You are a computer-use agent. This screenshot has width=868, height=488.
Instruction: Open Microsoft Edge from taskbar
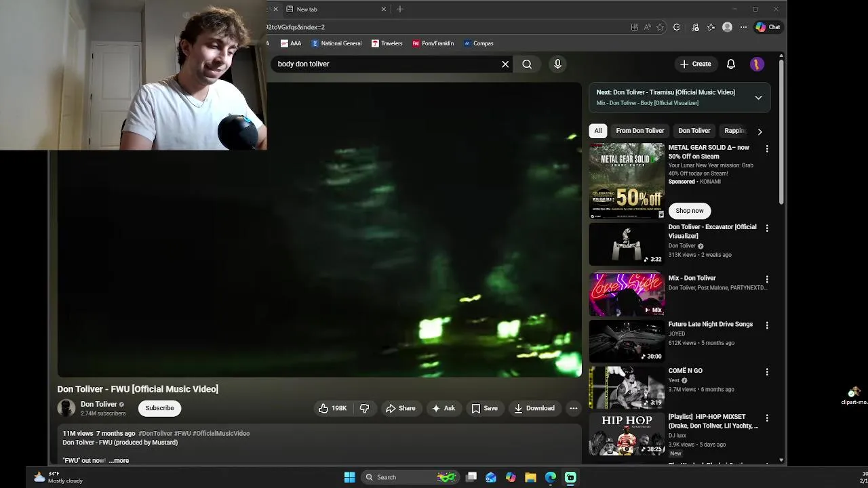551,477
